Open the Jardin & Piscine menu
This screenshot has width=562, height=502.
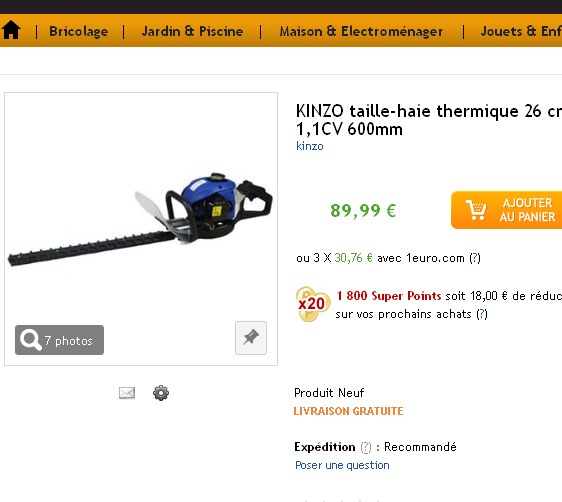coord(192,31)
